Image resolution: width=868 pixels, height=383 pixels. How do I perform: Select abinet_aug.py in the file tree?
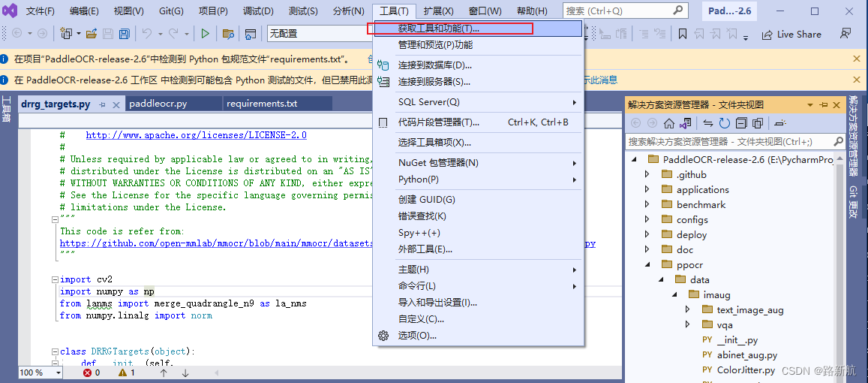point(747,354)
